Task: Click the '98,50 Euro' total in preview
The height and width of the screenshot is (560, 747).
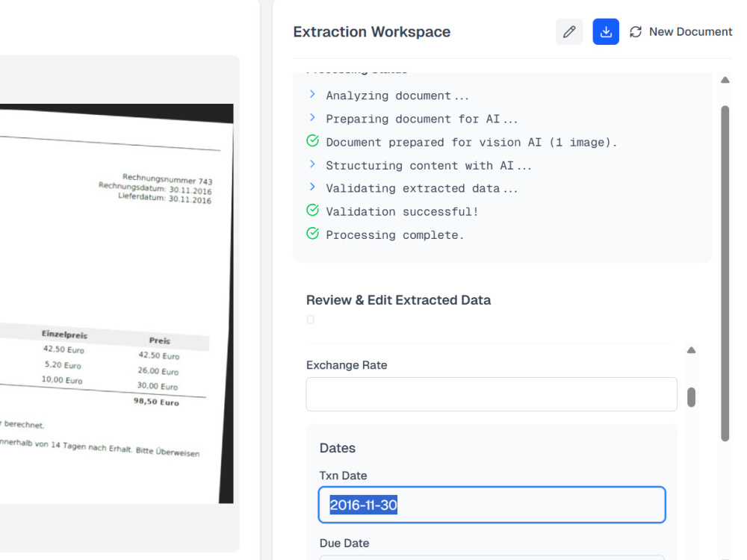Action: coord(156,402)
